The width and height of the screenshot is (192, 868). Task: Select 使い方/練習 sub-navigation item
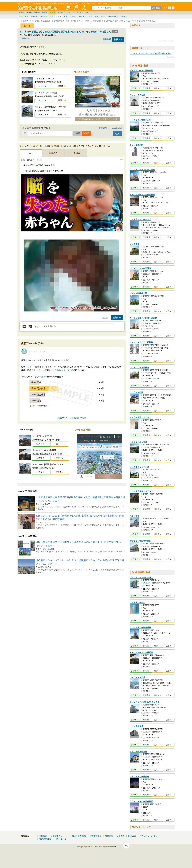click(x=113, y=16)
